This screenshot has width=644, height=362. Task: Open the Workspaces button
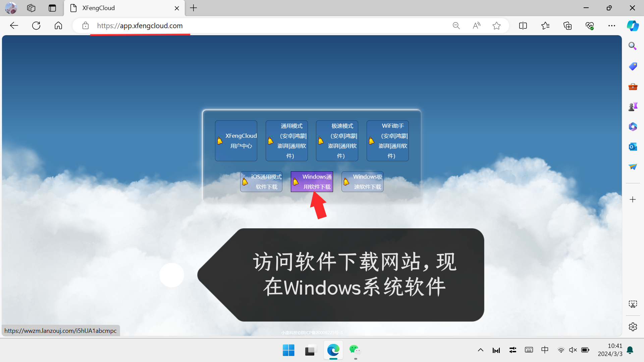31,8
